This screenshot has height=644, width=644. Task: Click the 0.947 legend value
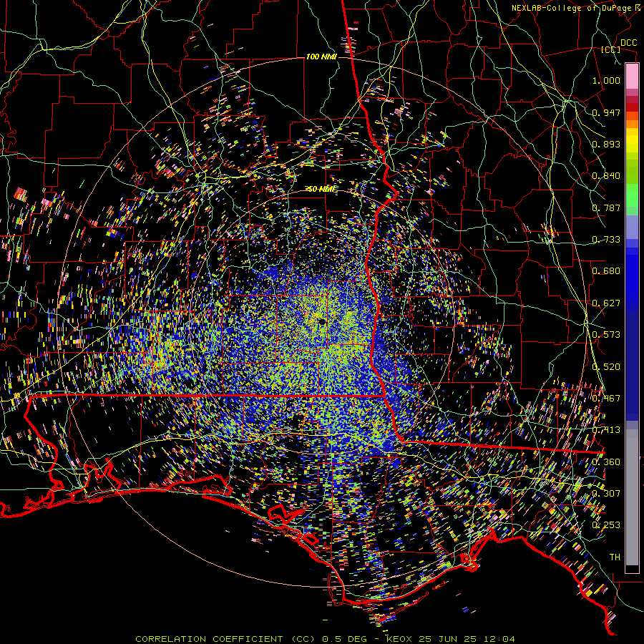[x=606, y=112]
